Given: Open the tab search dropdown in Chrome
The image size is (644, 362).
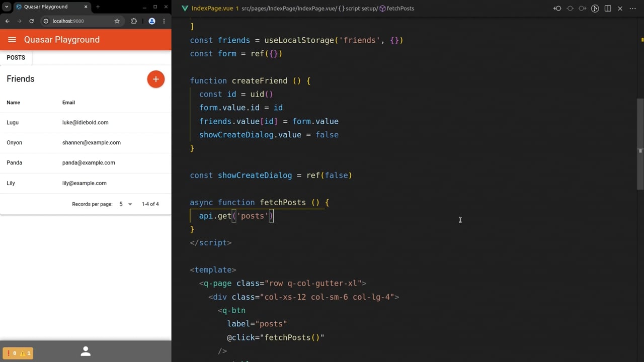Looking at the screenshot, I should (7, 7).
